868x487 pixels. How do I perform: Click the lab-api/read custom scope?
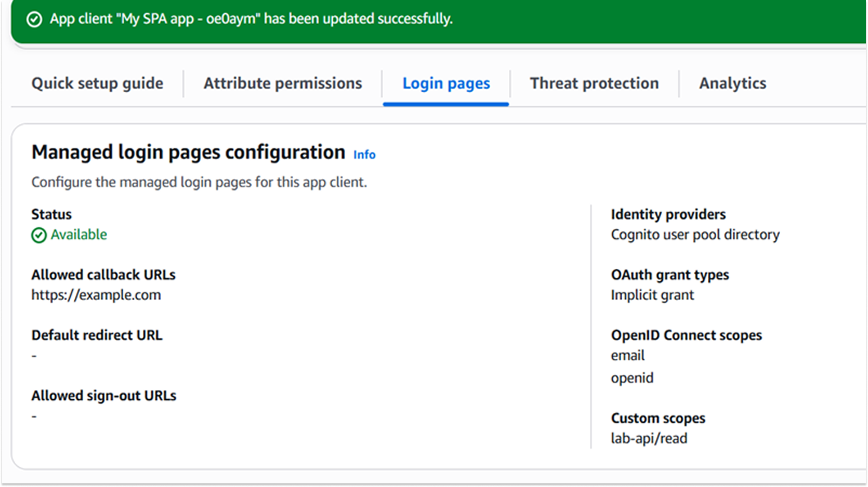click(648, 438)
